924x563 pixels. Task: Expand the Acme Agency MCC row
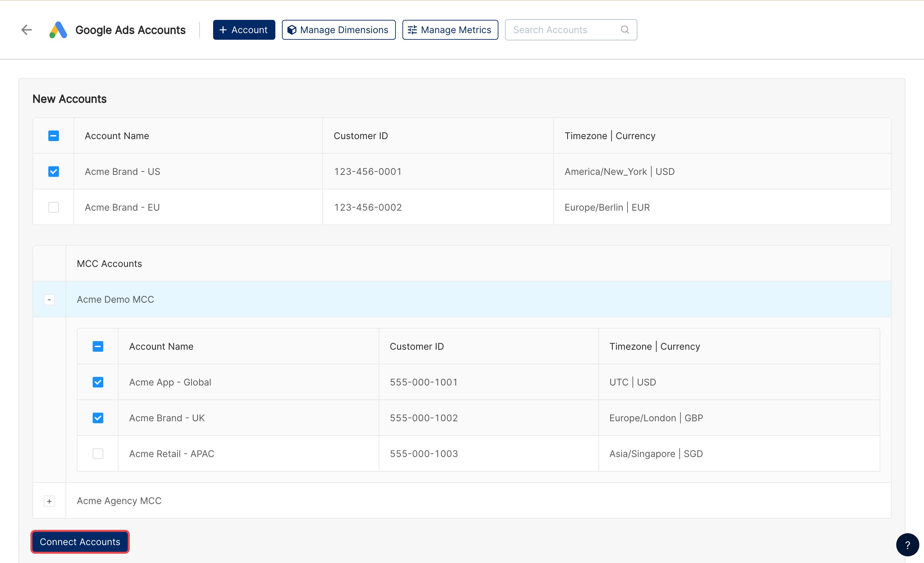click(49, 501)
